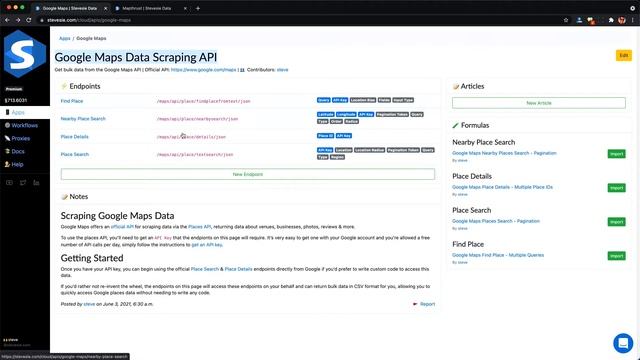
Task: Close the Google Maps | Stevesie Data tab
Action: pos(105,8)
